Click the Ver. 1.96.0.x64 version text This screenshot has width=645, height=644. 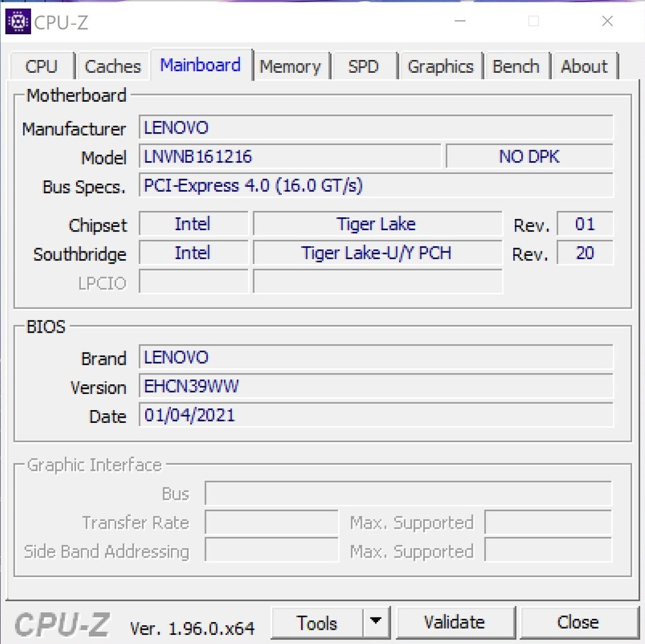click(192, 629)
